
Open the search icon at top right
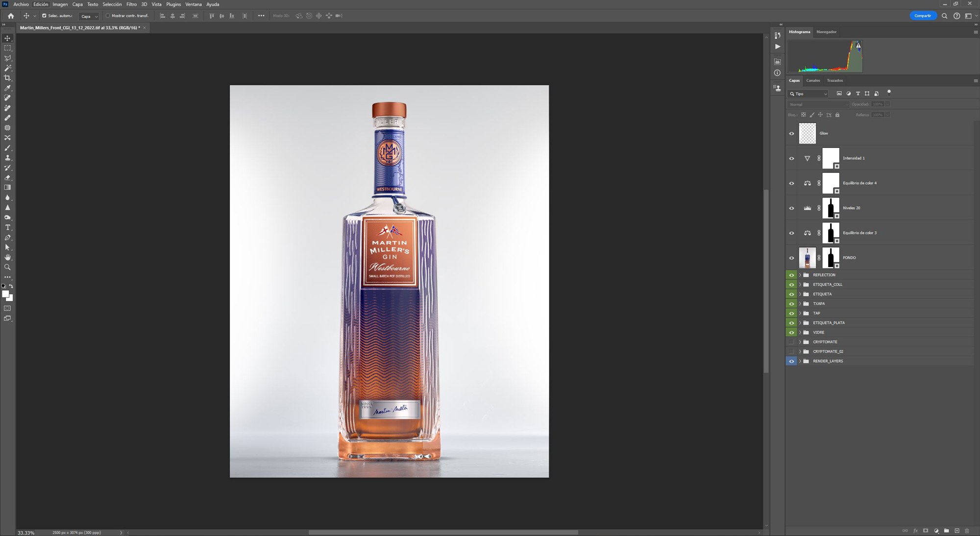(944, 16)
